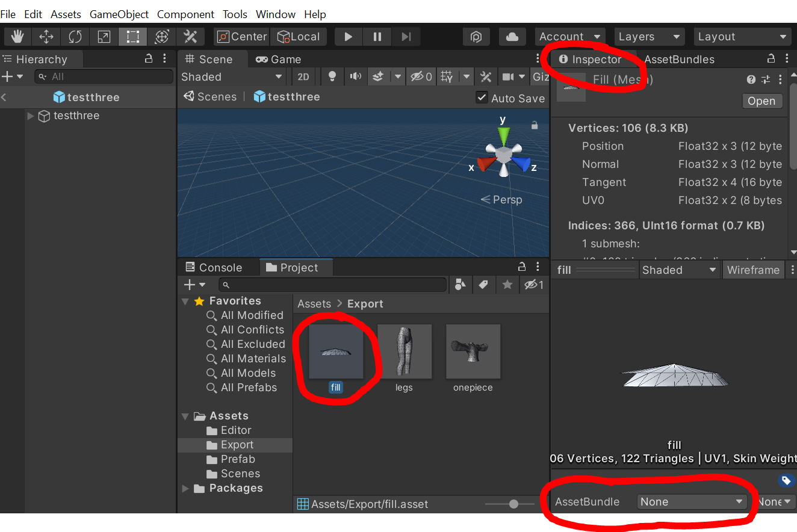The height and width of the screenshot is (532, 797).
Task: Lock the Hierarchy panel
Action: [149, 58]
